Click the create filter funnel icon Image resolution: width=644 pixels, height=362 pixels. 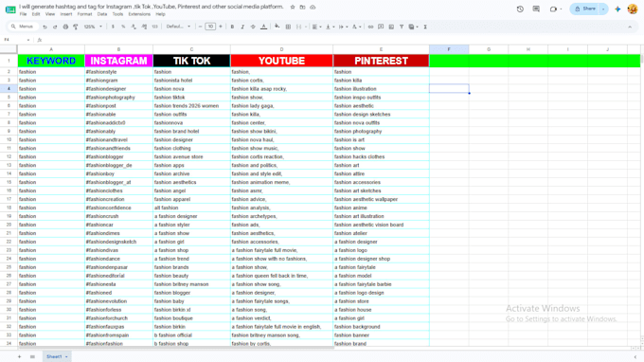coord(402,27)
